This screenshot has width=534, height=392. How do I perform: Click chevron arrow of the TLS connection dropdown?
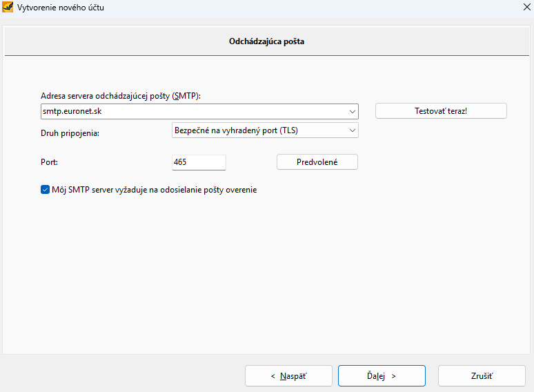tap(352, 130)
